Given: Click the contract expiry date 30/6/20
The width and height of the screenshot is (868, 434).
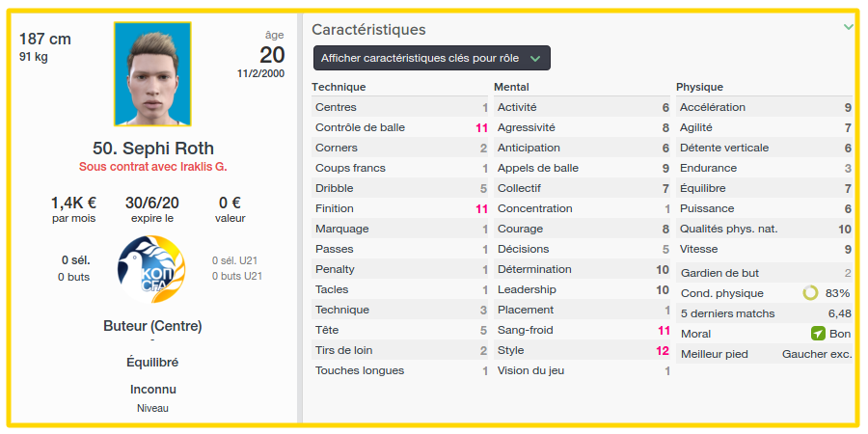Looking at the screenshot, I should click(x=152, y=203).
